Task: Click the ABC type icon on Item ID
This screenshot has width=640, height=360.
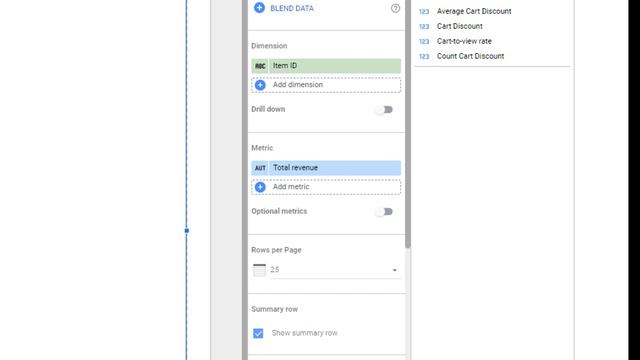Action: pyautogui.click(x=260, y=66)
